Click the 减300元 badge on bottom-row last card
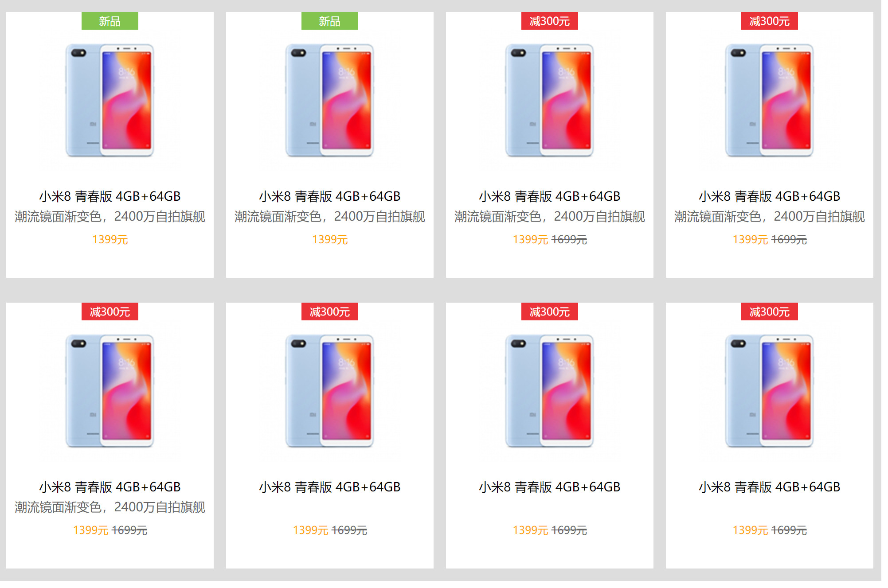Screen dimensions: 888x588 click(769, 312)
